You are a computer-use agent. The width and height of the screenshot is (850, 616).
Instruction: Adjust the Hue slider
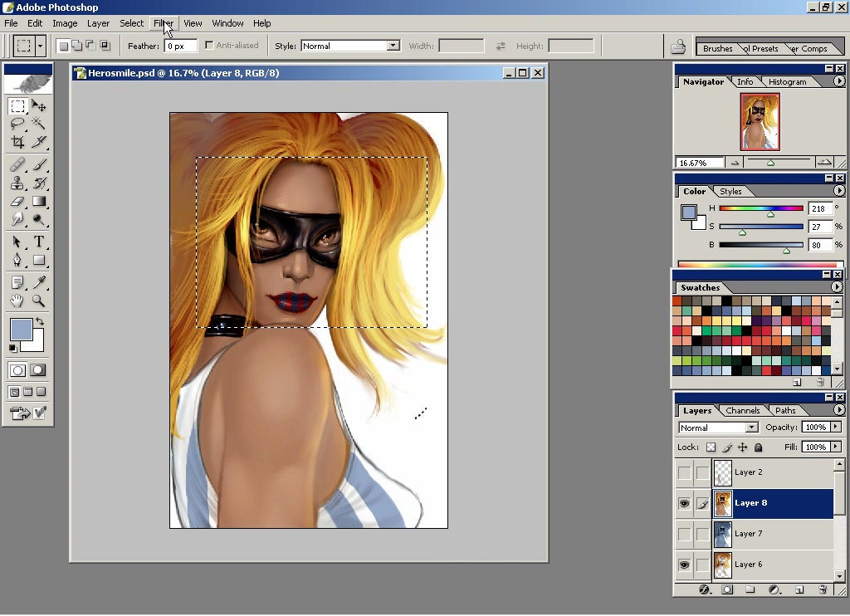[x=770, y=215]
